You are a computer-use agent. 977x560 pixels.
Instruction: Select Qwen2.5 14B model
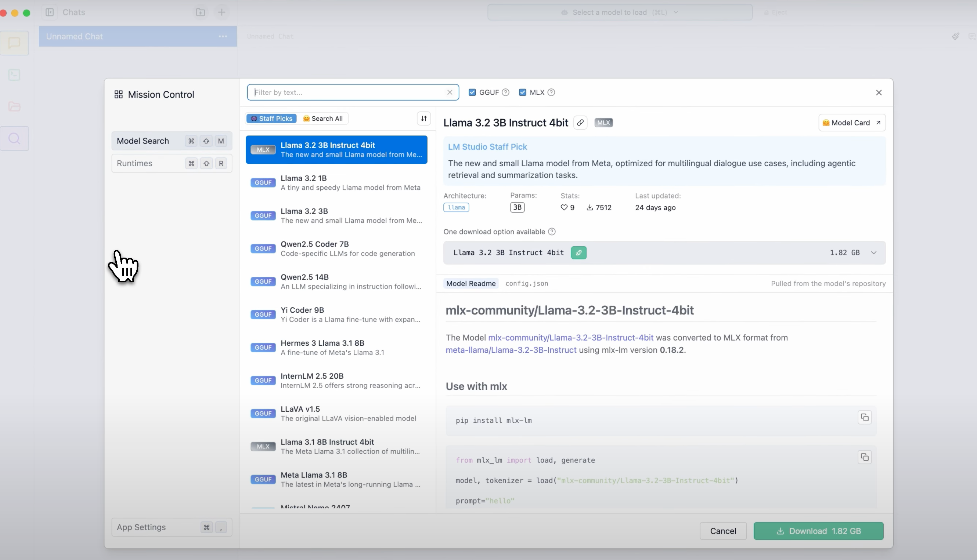(336, 281)
